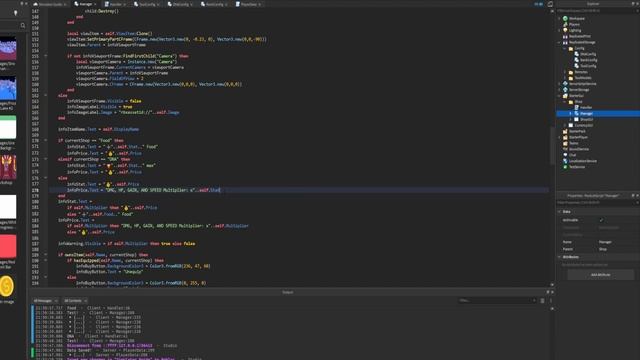
Task: Collapse the Shop folder node
Action: (x=565, y=102)
